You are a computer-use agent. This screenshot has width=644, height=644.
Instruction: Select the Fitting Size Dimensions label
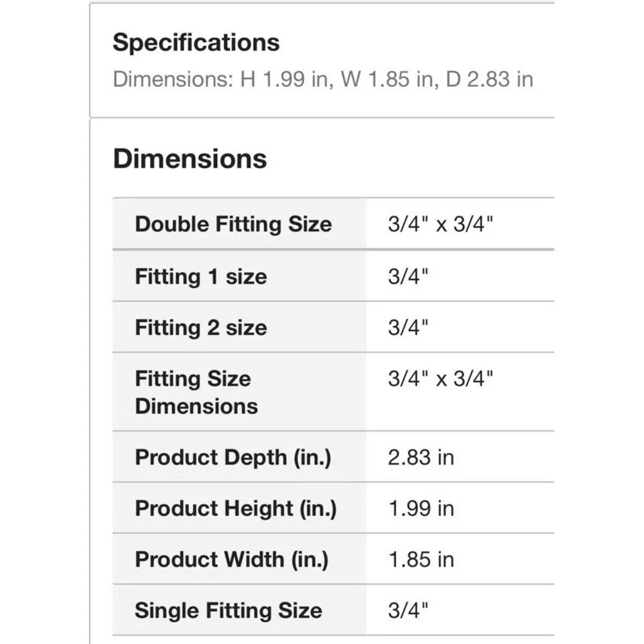(x=196, y=392)
